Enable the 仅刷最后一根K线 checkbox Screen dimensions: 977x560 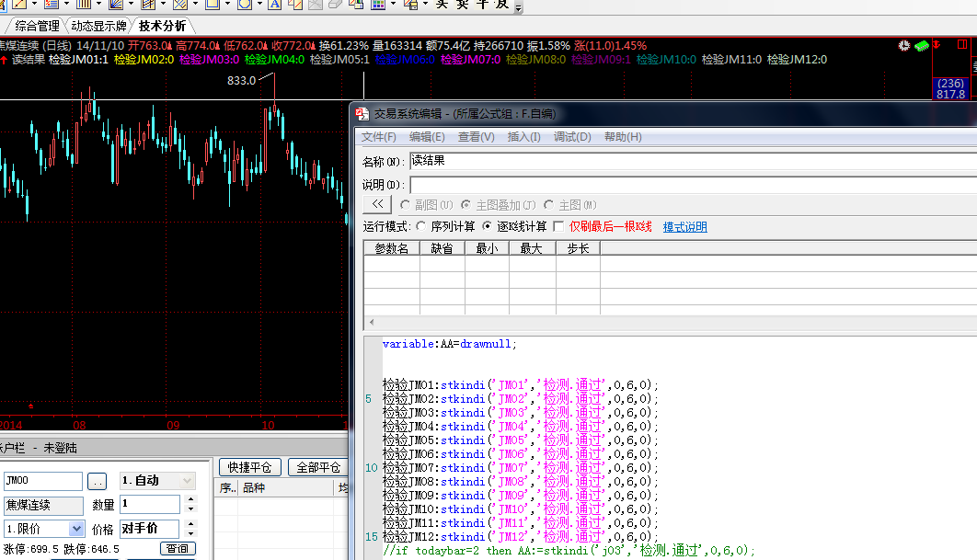[x=558, y=226]
